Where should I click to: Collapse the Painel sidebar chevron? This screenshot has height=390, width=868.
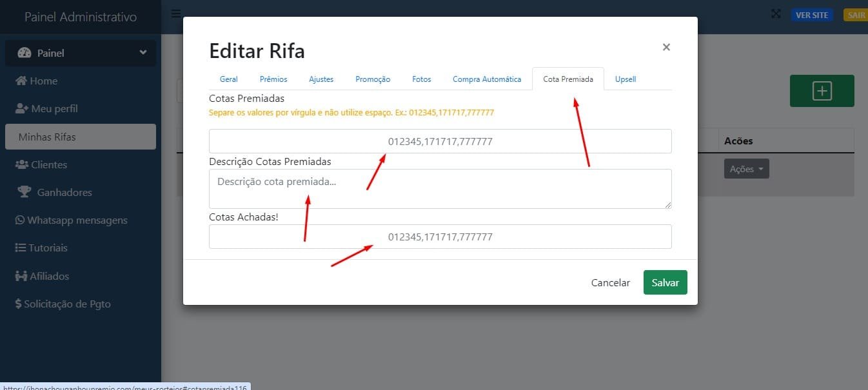[x=143, y=53]
